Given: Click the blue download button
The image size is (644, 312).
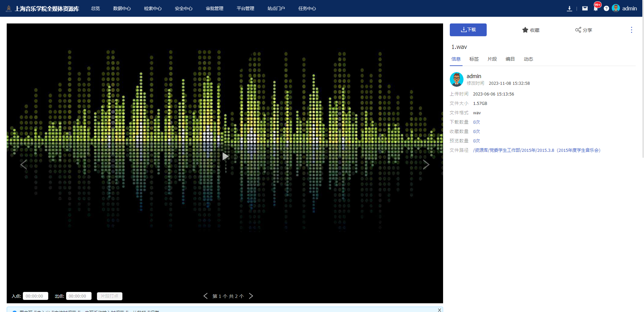Looking at the screenshot, I should pyautogui.click(x=468, y=30).
